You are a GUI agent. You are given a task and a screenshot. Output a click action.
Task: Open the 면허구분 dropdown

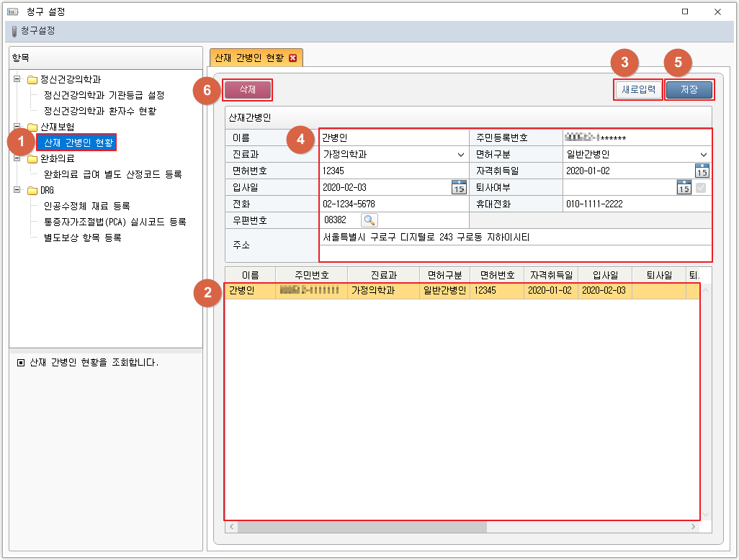click(x=704, y=154)
